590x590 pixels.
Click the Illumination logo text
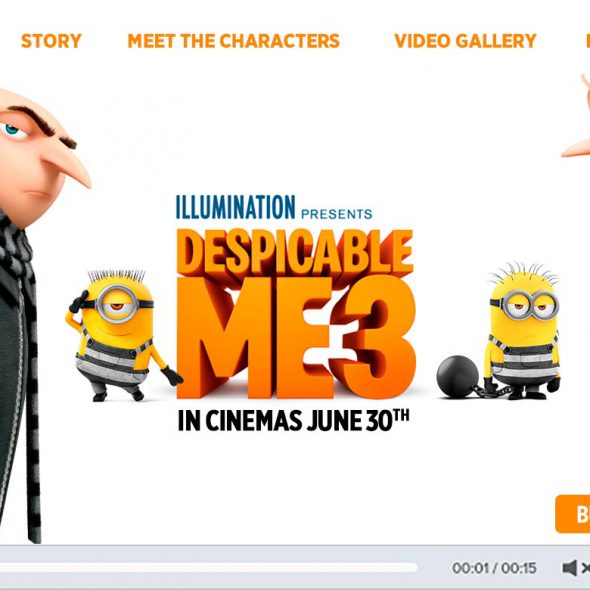coord(236,207)
